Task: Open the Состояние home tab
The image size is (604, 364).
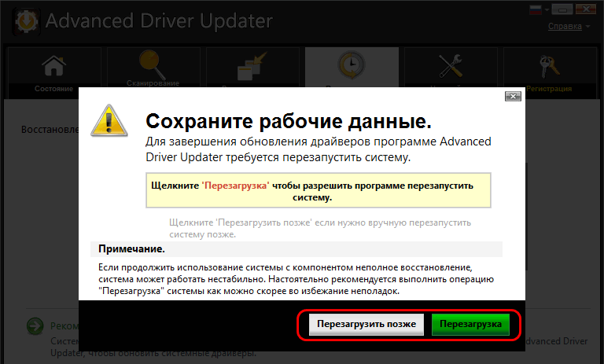Action: [54, 73]
